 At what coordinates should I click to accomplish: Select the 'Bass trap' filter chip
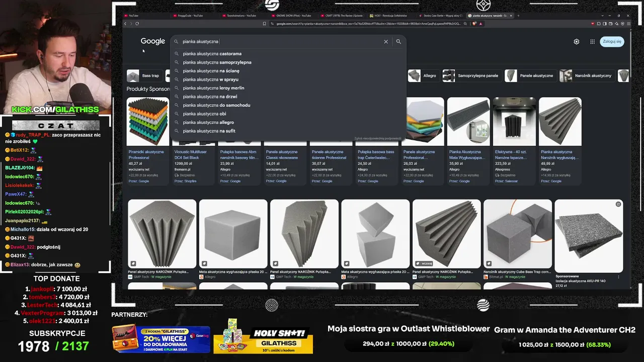coord(144,76)
